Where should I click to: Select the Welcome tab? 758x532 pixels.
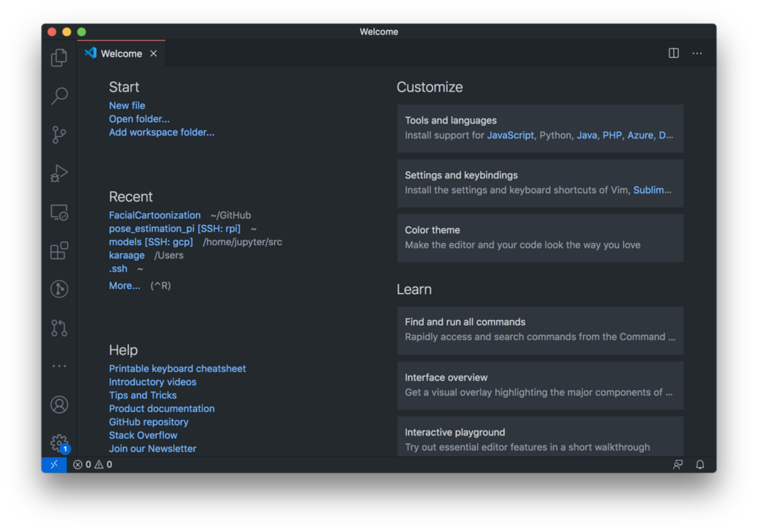tap(121, 54)
